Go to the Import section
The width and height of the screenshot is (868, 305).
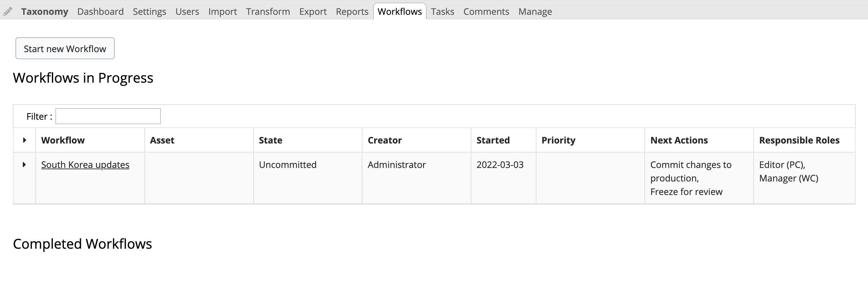coord(223,11)
